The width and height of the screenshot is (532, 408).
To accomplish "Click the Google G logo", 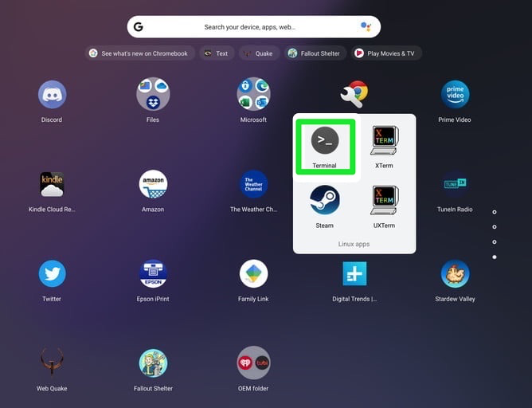I will [x=138, y=27].
